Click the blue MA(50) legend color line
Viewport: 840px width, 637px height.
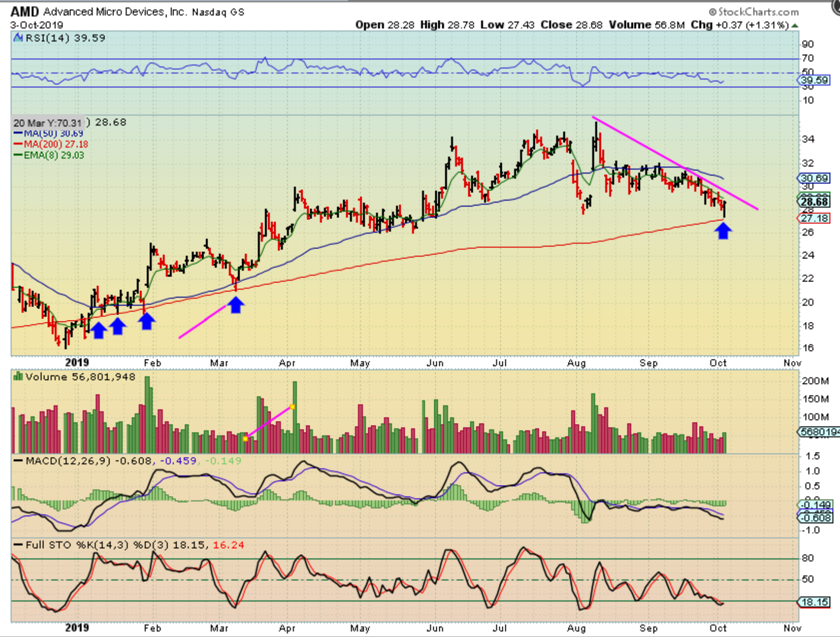pyautogui.click(x=18, y=133)
